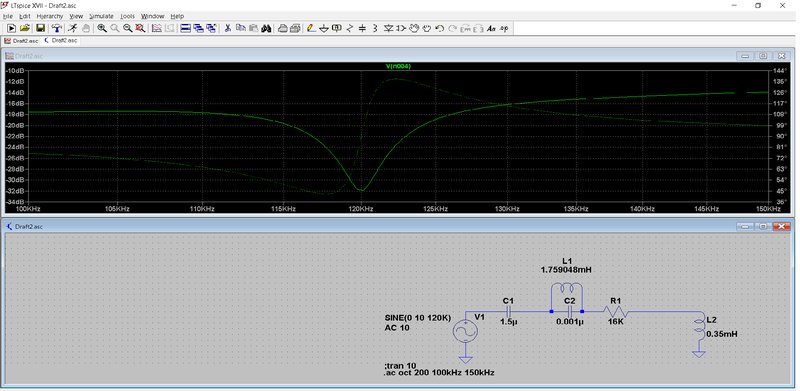Maximize the waveform plot window

point(763,56)
